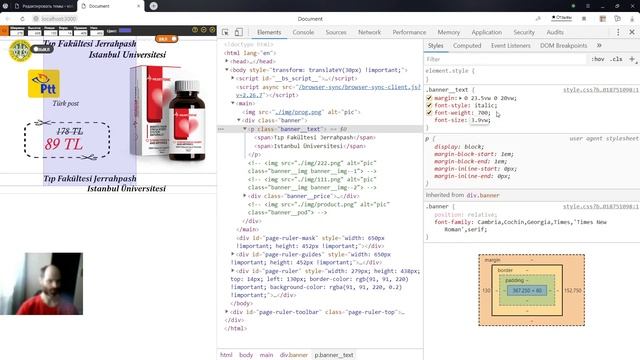640x360 pixels.
Task: Show more sidebar tabs via chevrons
Action: click(x=599, y=45)
